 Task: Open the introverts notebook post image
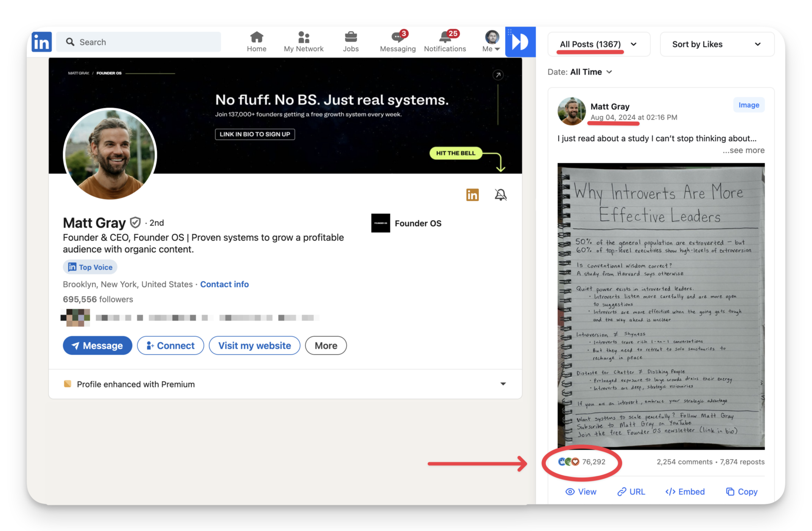[x=661, y=306]
